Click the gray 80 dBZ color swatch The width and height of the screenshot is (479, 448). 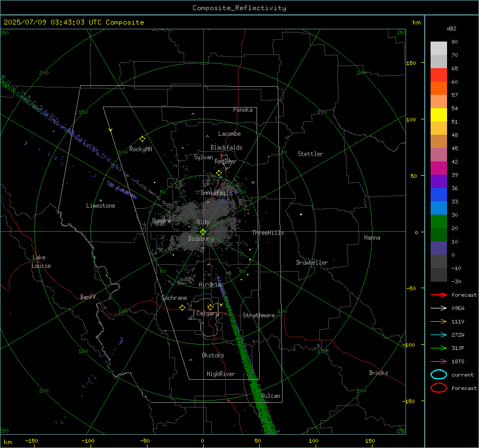(x=439, y=48)
